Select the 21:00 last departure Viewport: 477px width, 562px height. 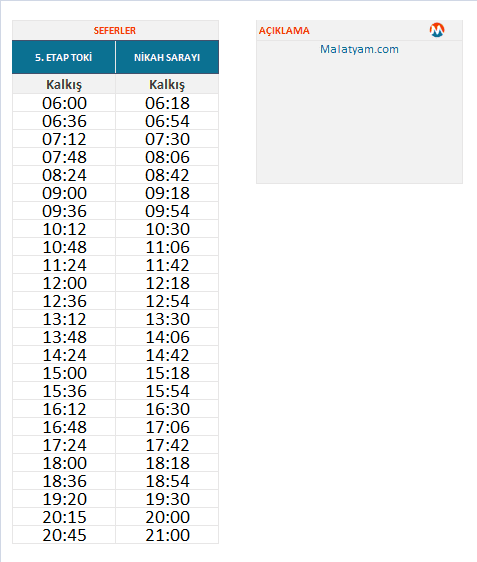pyautogui.click(x=167, y=535)
